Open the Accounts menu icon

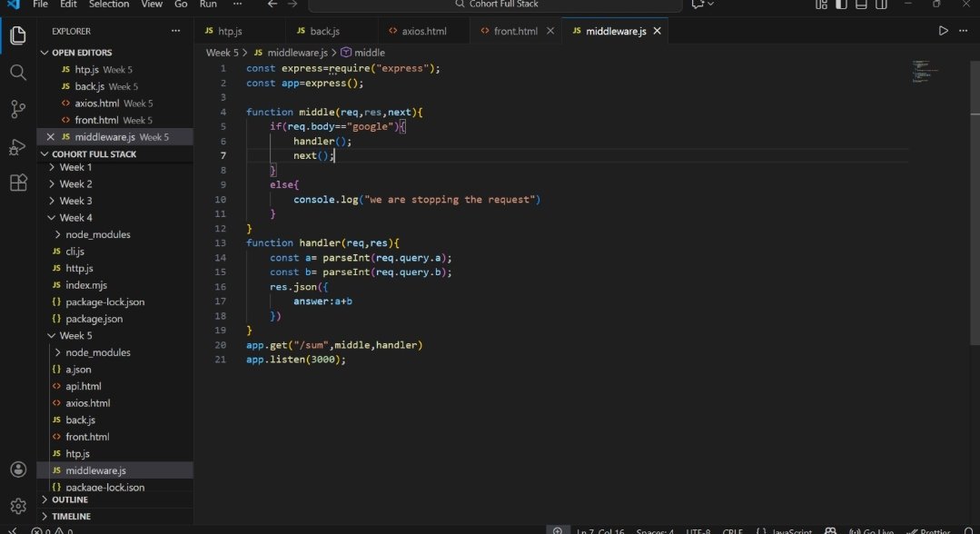coord(18,470)
